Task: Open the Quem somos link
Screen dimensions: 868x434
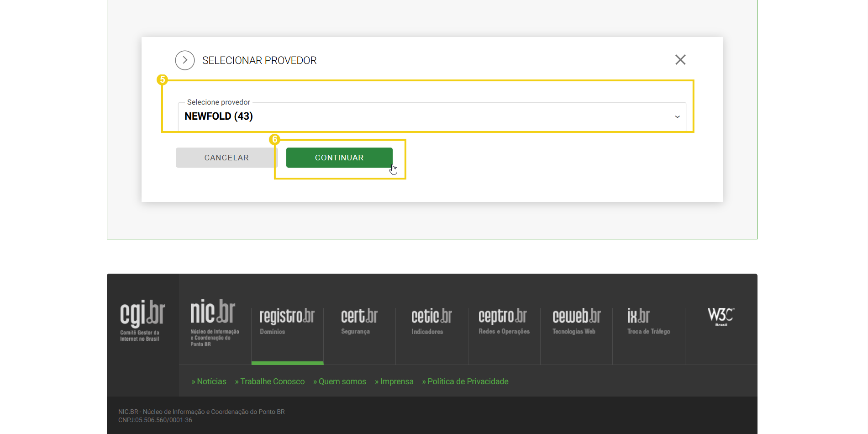Action: coord(340,381)
